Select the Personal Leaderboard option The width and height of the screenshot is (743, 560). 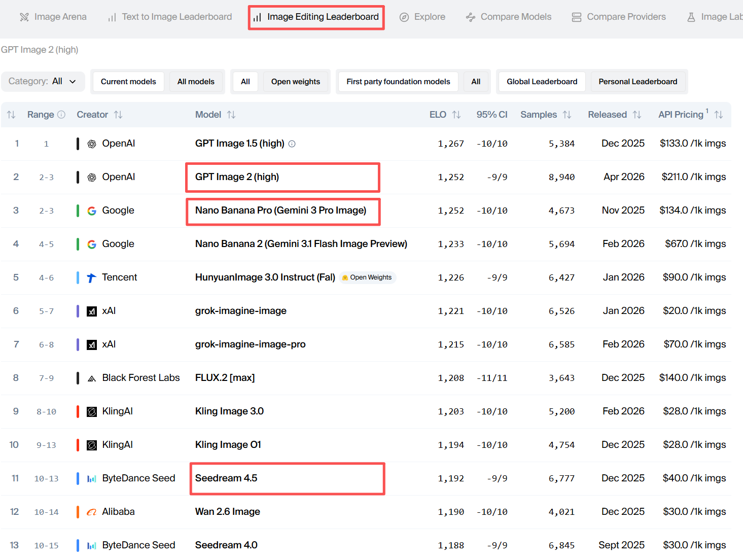click(638, 82)
